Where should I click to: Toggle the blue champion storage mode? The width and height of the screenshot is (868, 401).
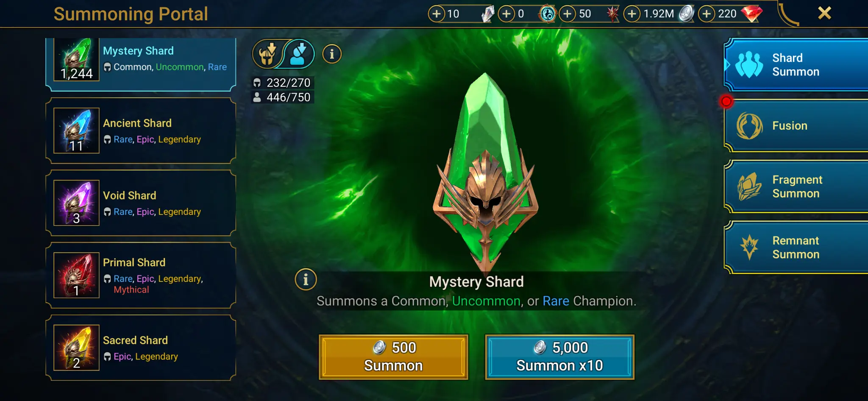click(299, 54)
